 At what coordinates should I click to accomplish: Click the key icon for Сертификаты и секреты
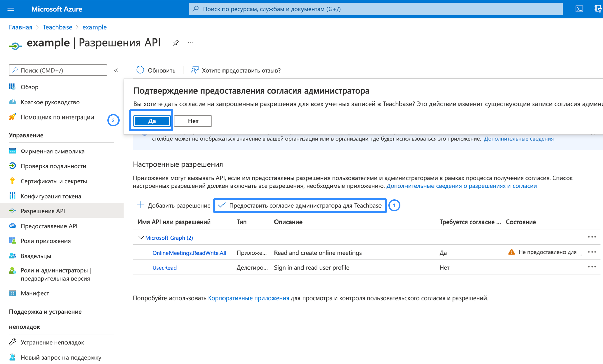[12, 181]
